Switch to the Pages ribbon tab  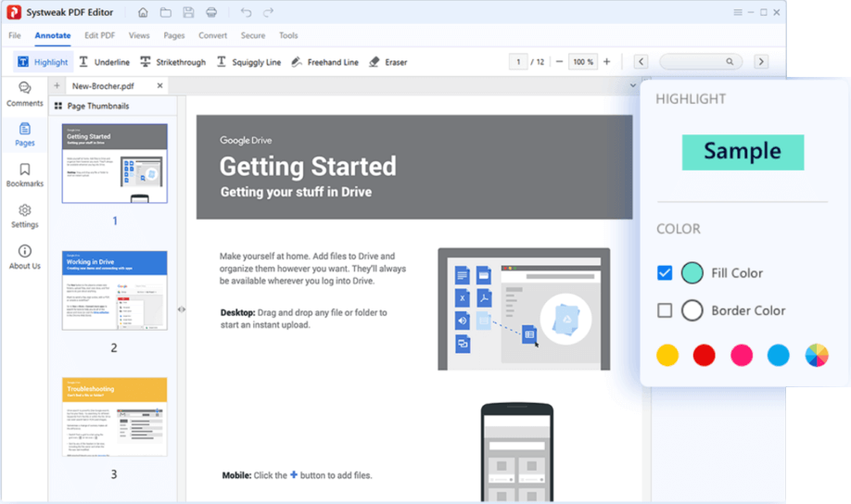point(174,35)
